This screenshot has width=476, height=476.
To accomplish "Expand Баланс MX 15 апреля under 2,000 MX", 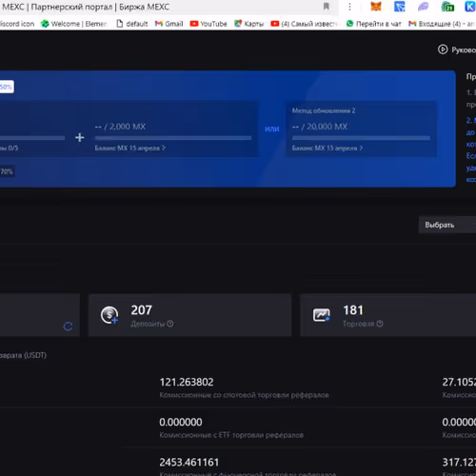I will [x=129, y=149].
